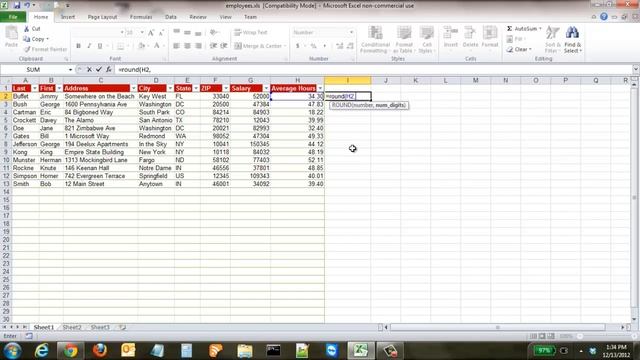Click the Insert cells button

pos(451,37)
